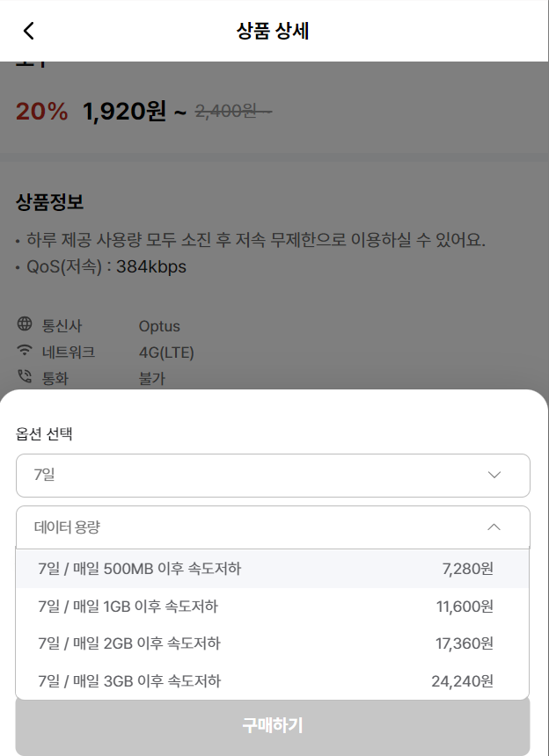
Task: Choose the 매일 3GB 24,240원 option
Action: click(273, 680)
